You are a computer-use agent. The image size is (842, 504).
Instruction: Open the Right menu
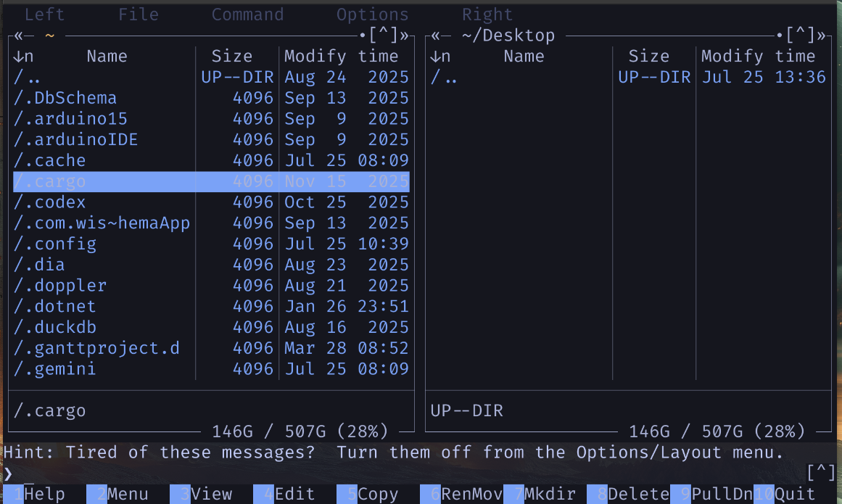487,15
